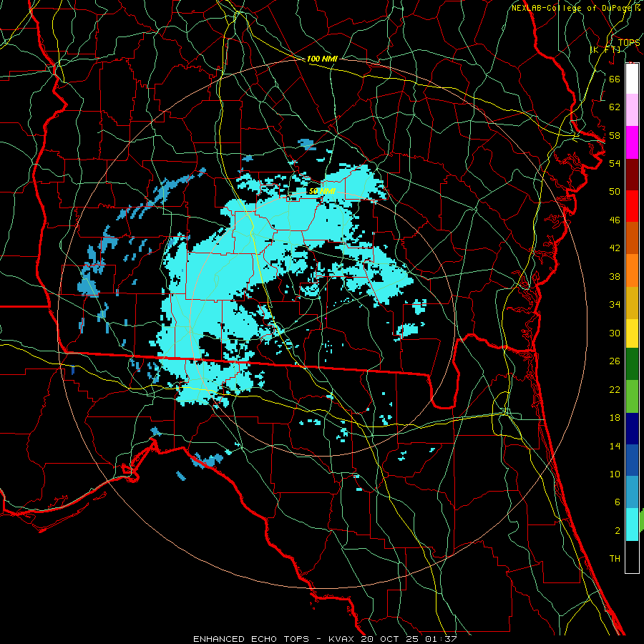Click the '54' legend value label

pos(615,163)
